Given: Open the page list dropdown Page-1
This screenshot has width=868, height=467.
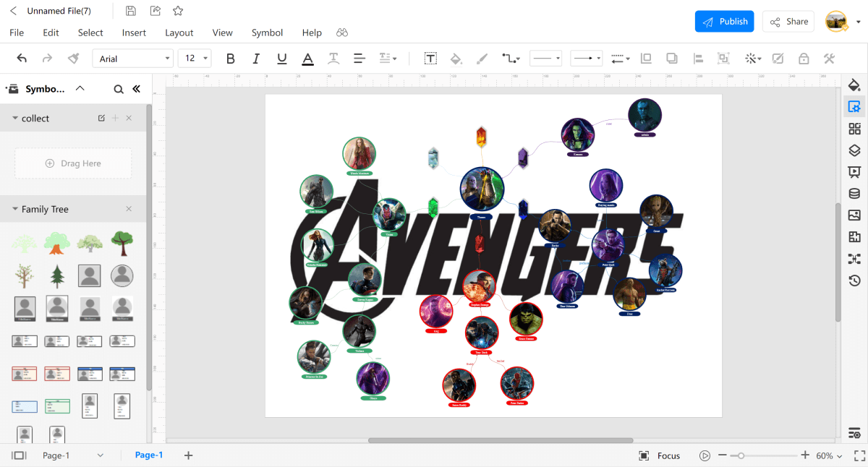Looking at the screenshot, I should coord(72,455).
